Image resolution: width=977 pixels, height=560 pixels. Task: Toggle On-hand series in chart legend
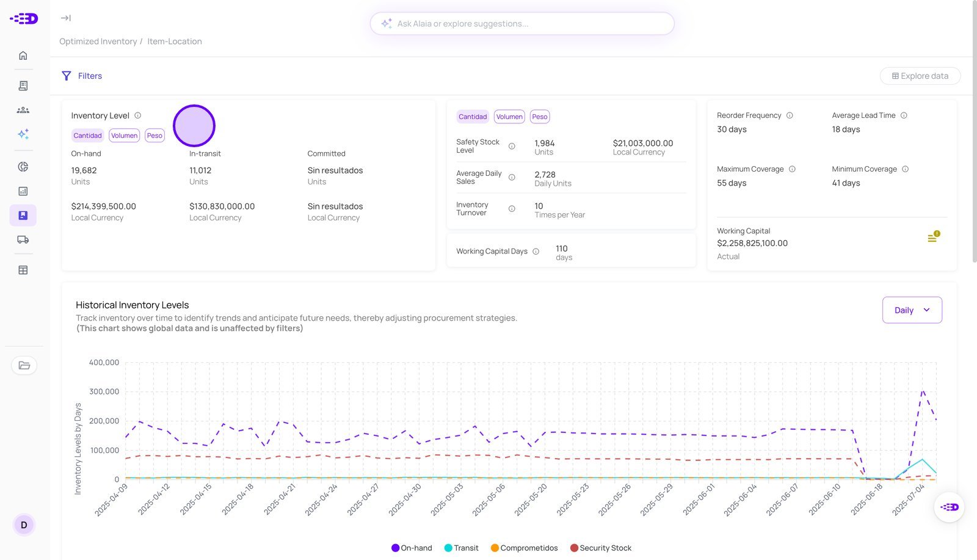coord(412,548)
